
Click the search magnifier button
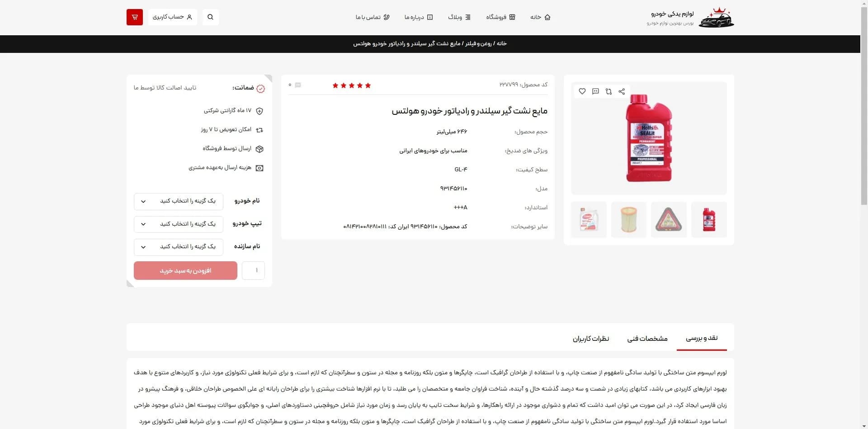[210, 17]
